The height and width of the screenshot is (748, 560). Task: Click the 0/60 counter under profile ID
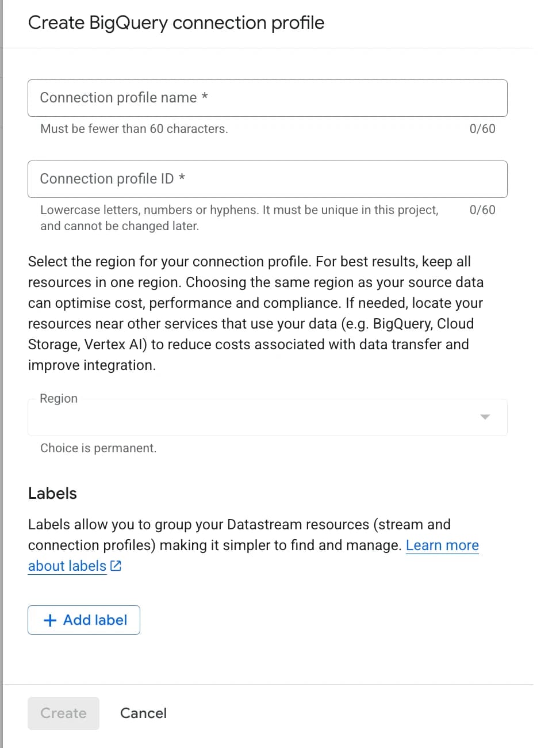[482, 209]
